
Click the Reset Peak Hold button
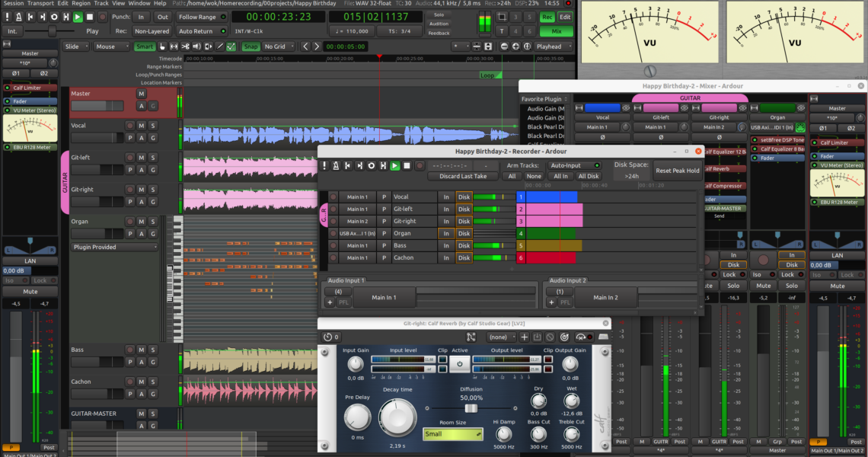pyautogui.click(x=677, y=171)
